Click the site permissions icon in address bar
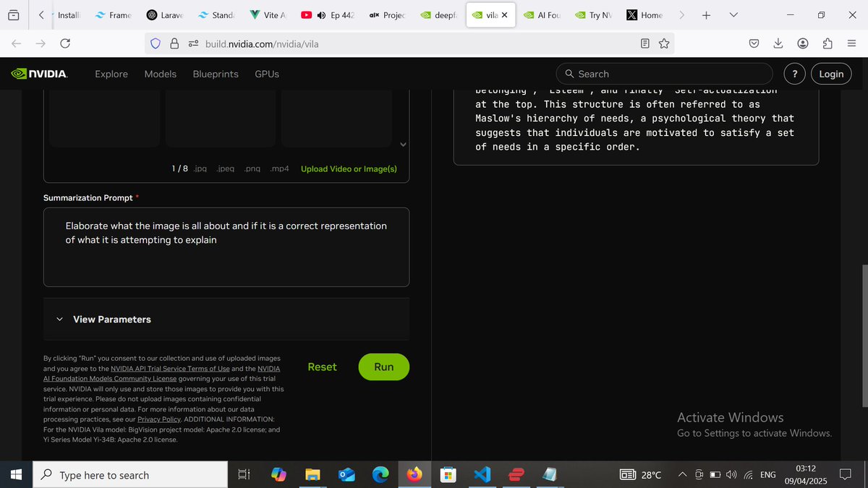This screenshot has width=868, height=488. tap(193, 43)
